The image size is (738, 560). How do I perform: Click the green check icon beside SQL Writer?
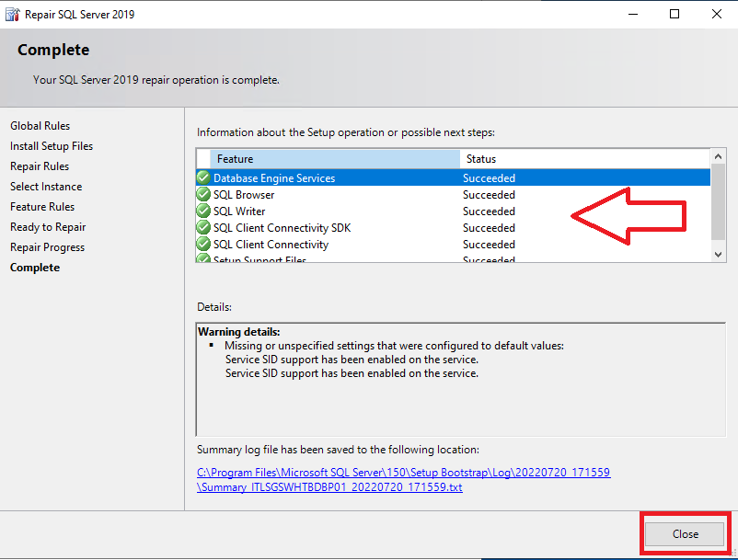[x=203, y=211]
